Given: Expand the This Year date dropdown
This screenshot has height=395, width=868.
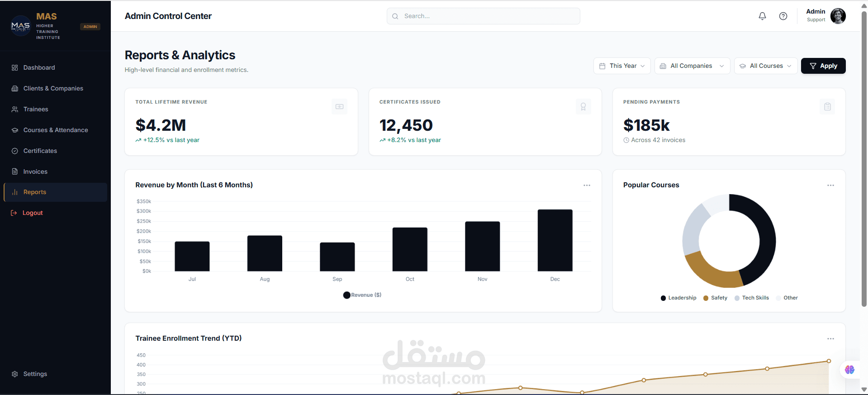Looking at the screenshot, I should tap(622, 66).
